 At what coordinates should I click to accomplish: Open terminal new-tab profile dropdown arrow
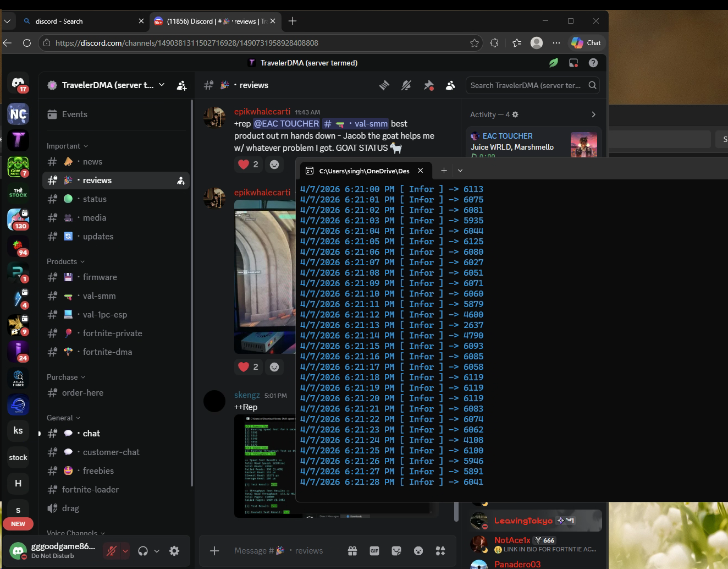click(x=460, y=171)
